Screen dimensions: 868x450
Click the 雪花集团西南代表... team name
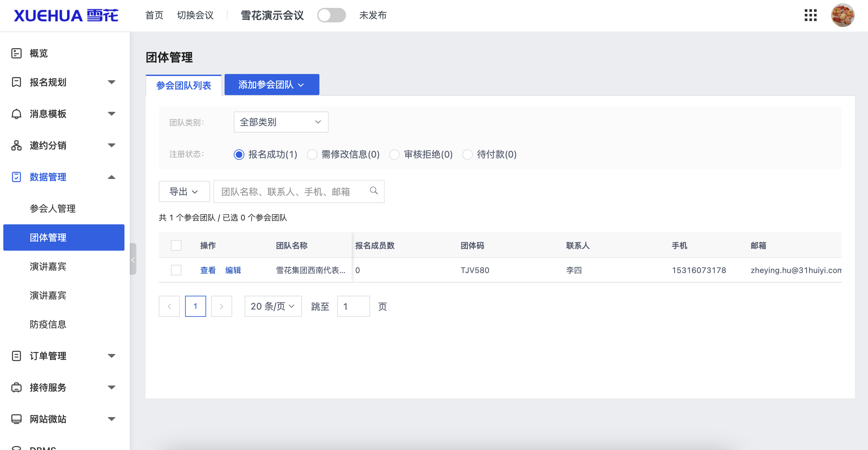[311, 270]
